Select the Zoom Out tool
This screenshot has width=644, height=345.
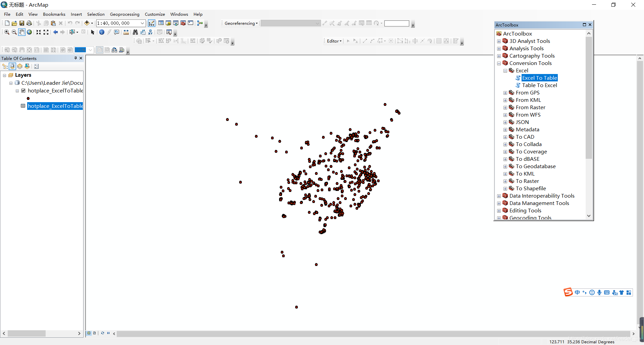pyautogui.click(x=14, y=32)
